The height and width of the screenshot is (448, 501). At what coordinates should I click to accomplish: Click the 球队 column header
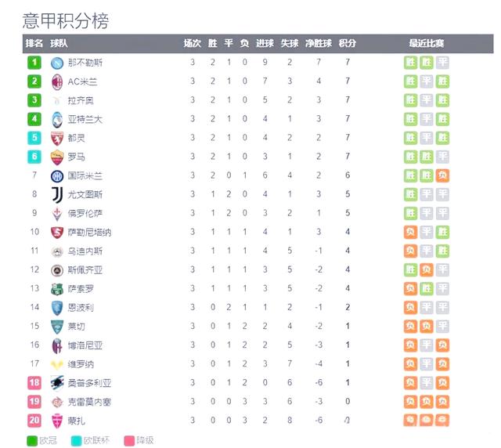tap(59, 43)
